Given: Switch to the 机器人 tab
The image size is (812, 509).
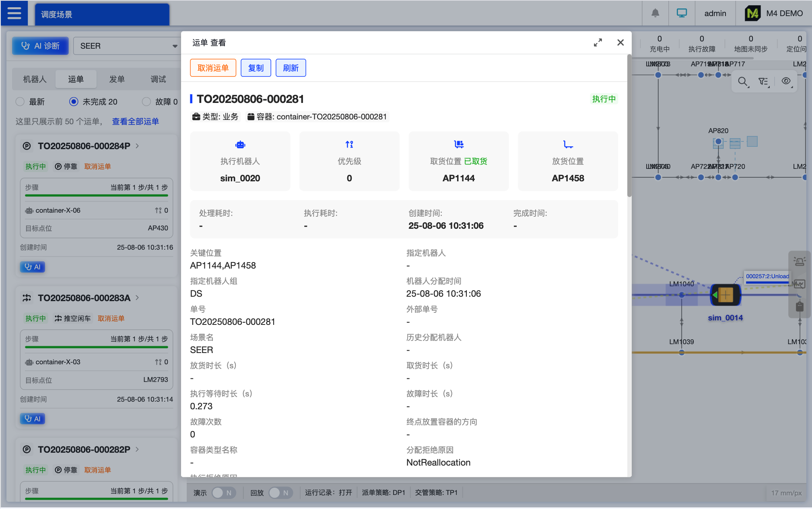Looking at the screenshot, I should 35,79.
